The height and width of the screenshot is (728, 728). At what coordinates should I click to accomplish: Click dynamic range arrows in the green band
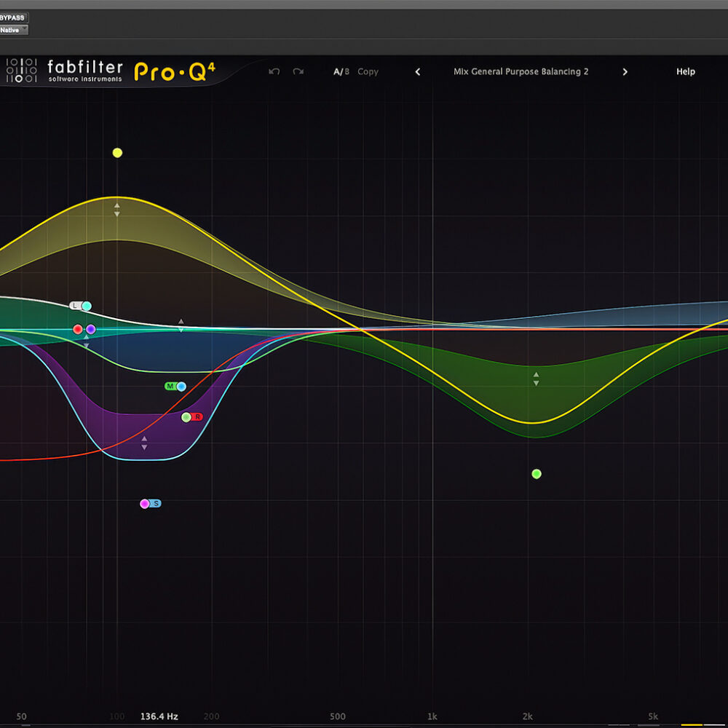click(x=537, y=379)
